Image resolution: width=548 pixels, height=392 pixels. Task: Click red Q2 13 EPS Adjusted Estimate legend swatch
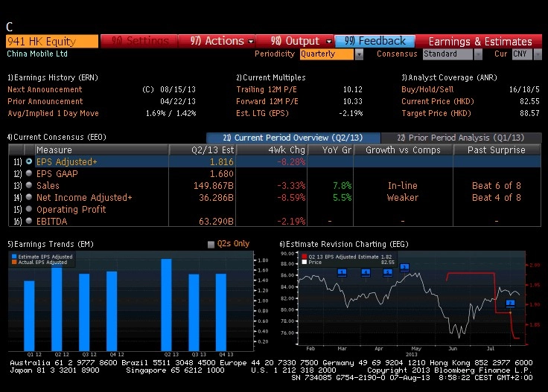(305, 257)
